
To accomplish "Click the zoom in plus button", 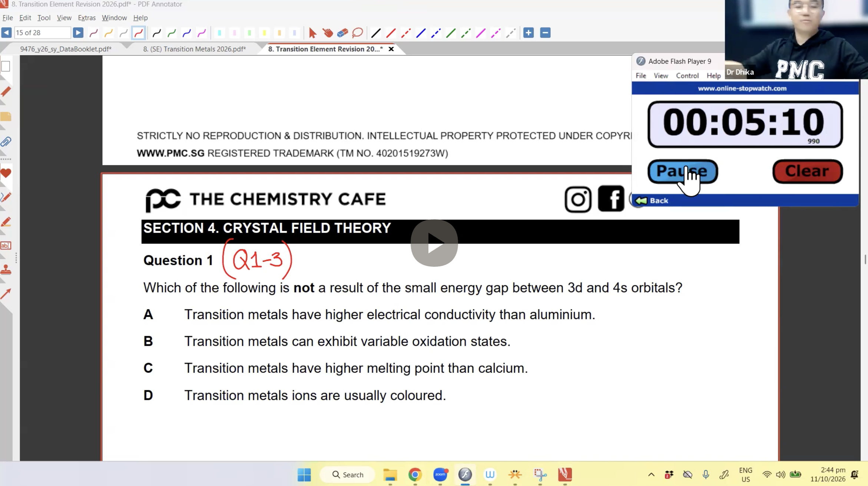I will coord(529,33).
